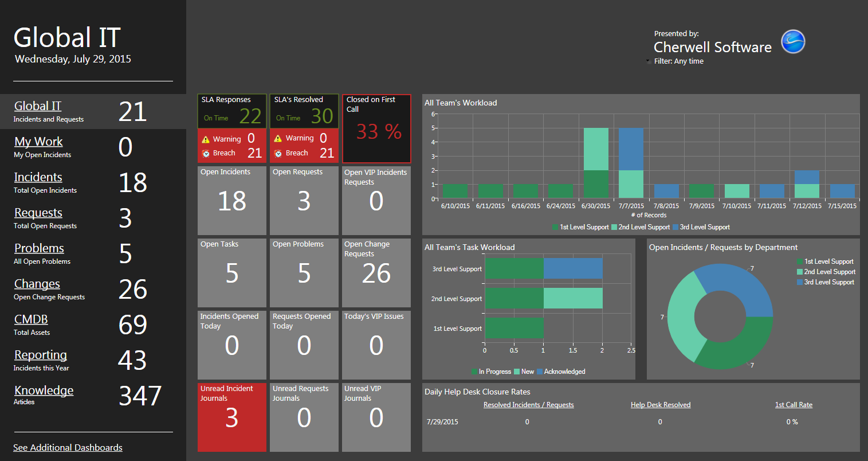Click the 3rd Level Support swatch in Workload legend
The height and width of the screenshot is (461, 868).
click(x=675, y=227)
